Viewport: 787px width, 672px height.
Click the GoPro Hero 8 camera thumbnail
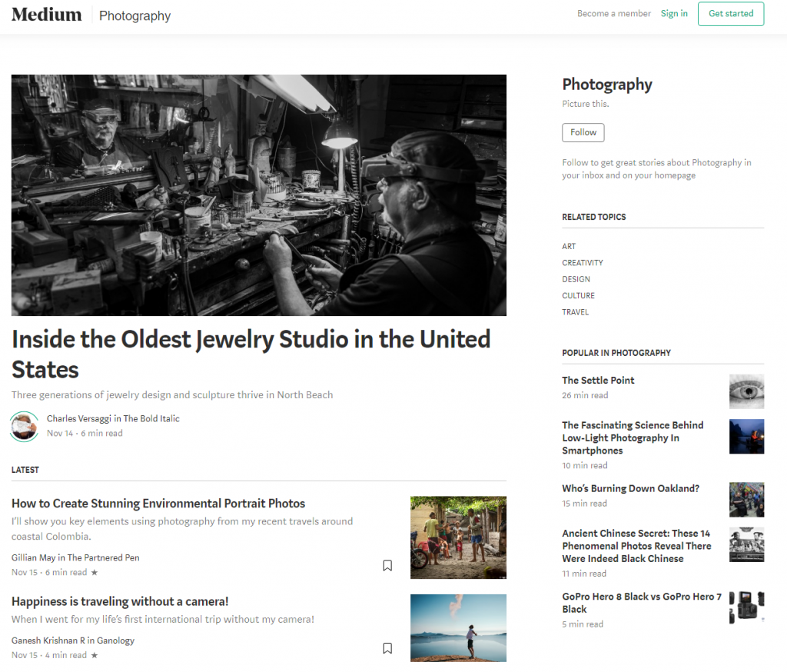coord(746,607)
